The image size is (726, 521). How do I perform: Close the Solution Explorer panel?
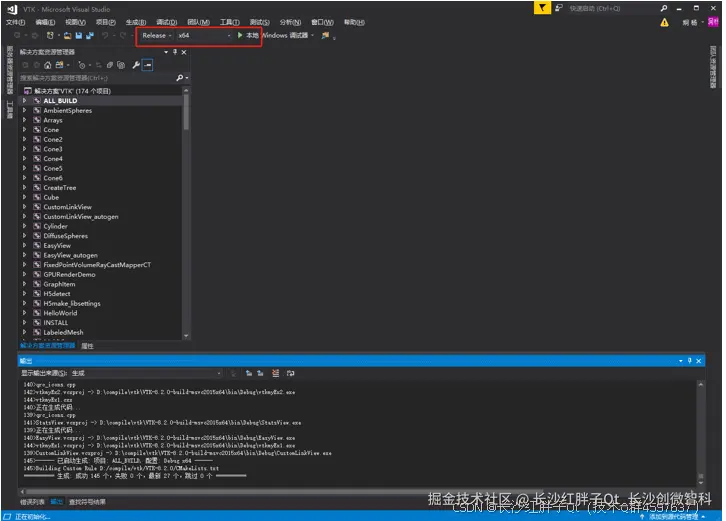(x=184, y=52)
